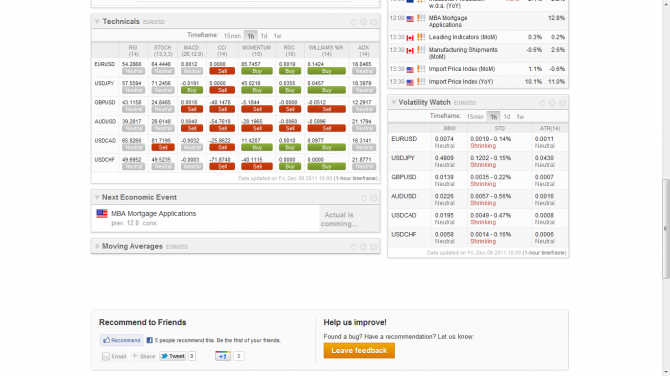
Task: Click the tweet count box
Action: click(192, 356)
